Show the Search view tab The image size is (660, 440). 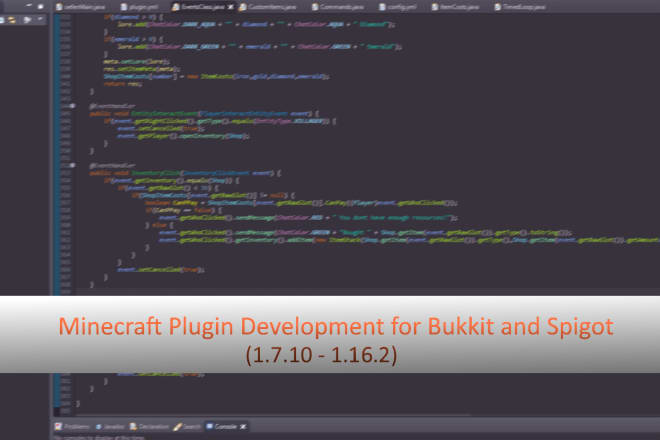pyautogui.click(x=187, y=427)
